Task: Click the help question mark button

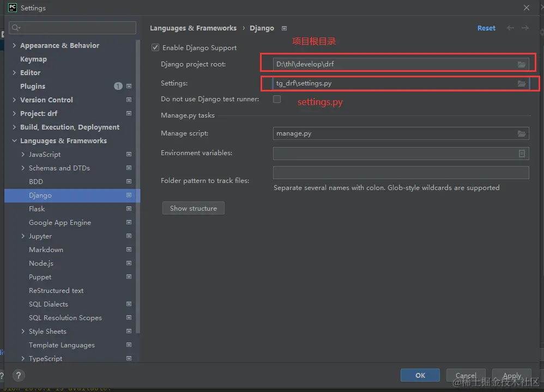Action: tap(19, 375)
